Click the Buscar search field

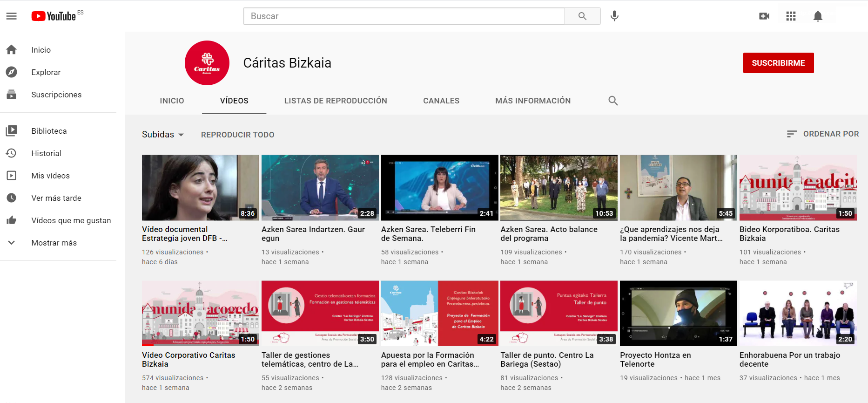[x=404, y=16]
